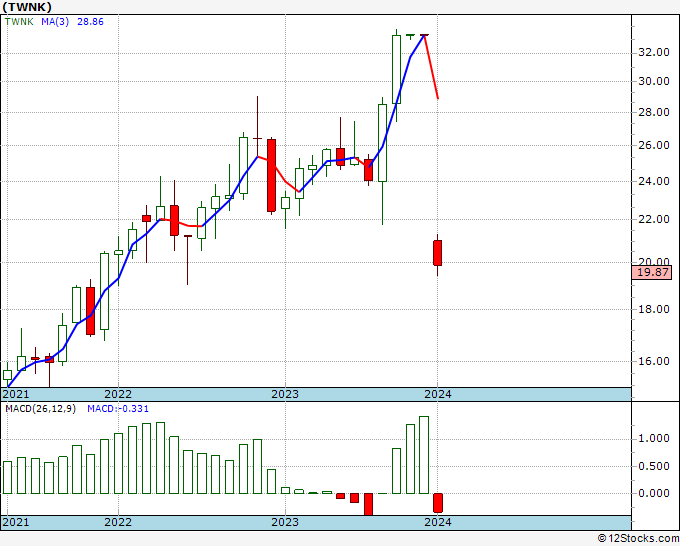
Task: Click the 28.00 price axis label
Action: 654,112
